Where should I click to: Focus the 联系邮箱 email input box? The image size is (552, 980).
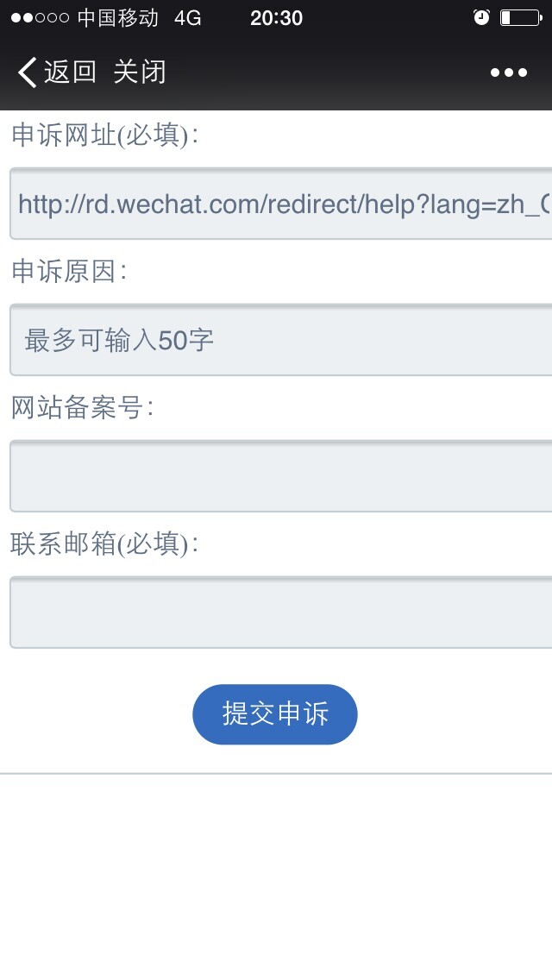[280, 612]
